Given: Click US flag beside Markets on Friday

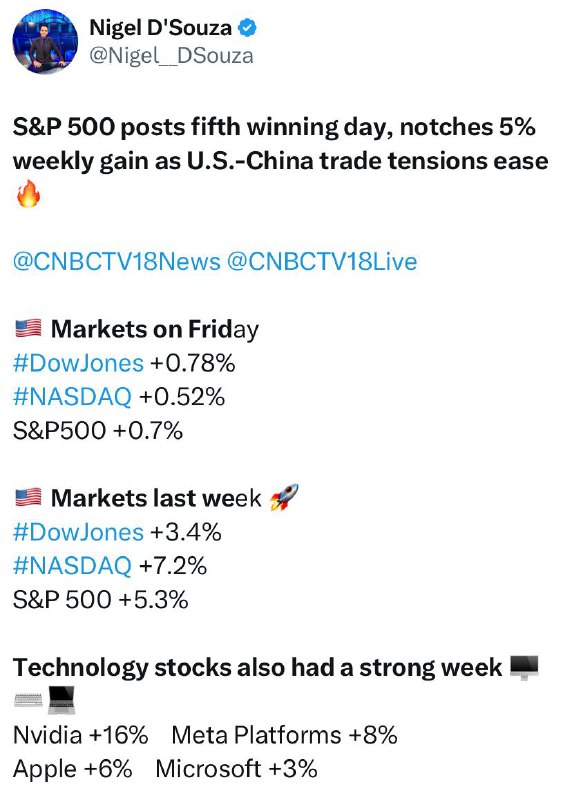Looking at the screenshot, I should [x=28, y=329].
